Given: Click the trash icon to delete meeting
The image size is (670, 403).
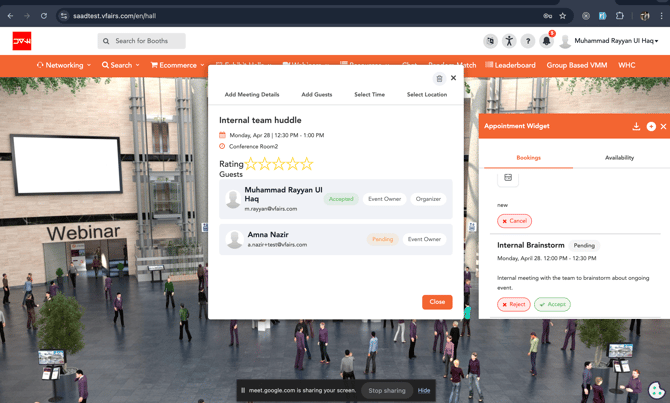Looking at the screenshot, I should tap(439, 78).
